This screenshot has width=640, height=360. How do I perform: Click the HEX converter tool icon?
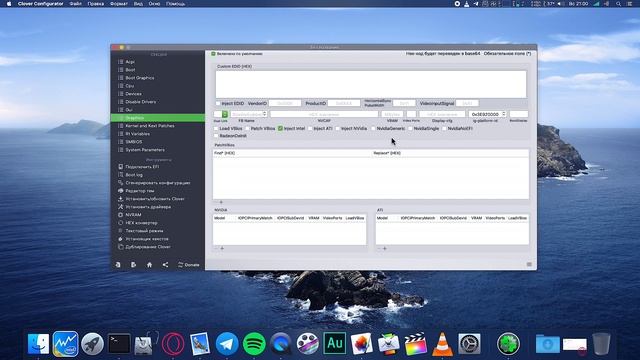pyautogui.click(x=120, y=223)
